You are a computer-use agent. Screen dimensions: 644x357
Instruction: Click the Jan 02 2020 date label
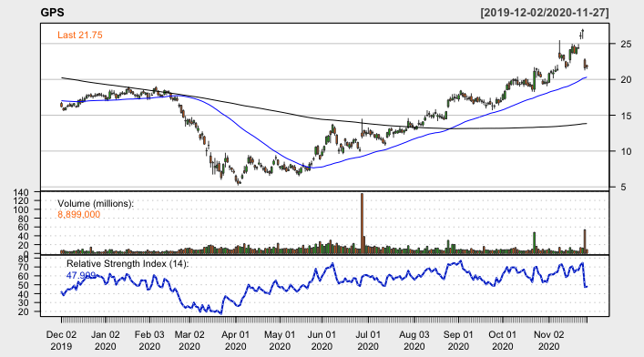click(x=105, y=341)
